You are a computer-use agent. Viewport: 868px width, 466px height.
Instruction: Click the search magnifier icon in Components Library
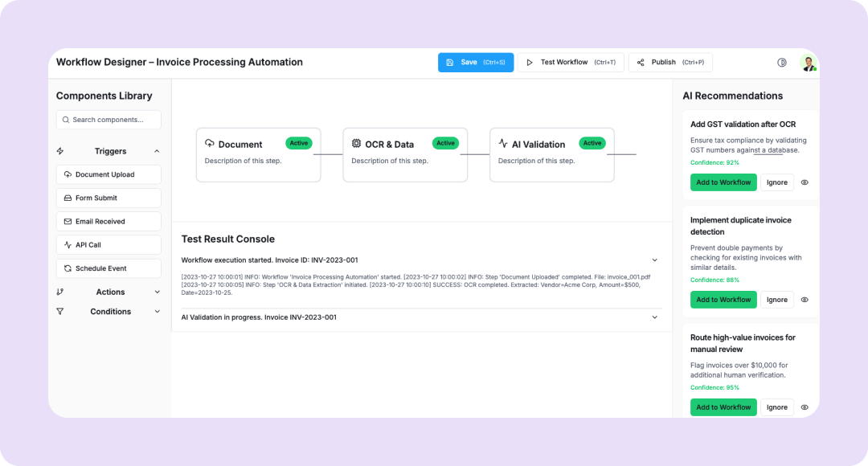tap(64, 120)
